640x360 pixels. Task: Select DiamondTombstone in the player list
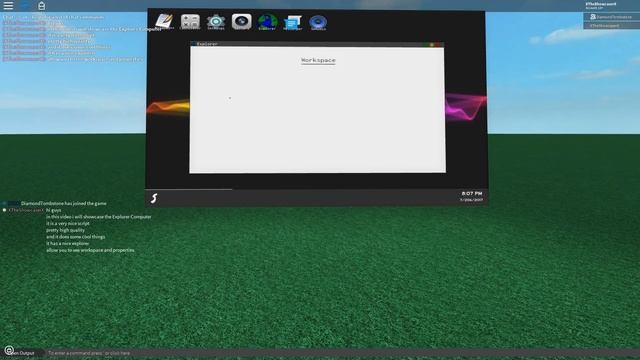click(611, 17)
